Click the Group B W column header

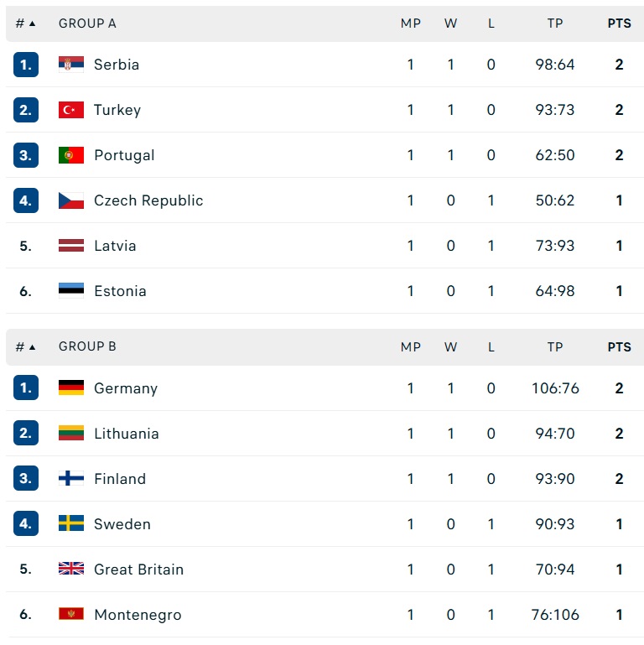click(450, 346)
